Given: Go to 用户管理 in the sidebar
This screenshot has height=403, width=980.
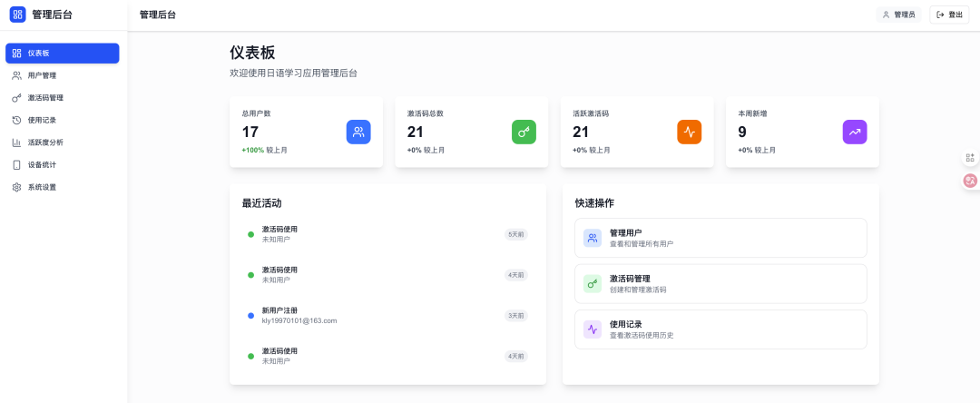Looking at the screenshot, I should pyautogui.click(x=63, y=75).
